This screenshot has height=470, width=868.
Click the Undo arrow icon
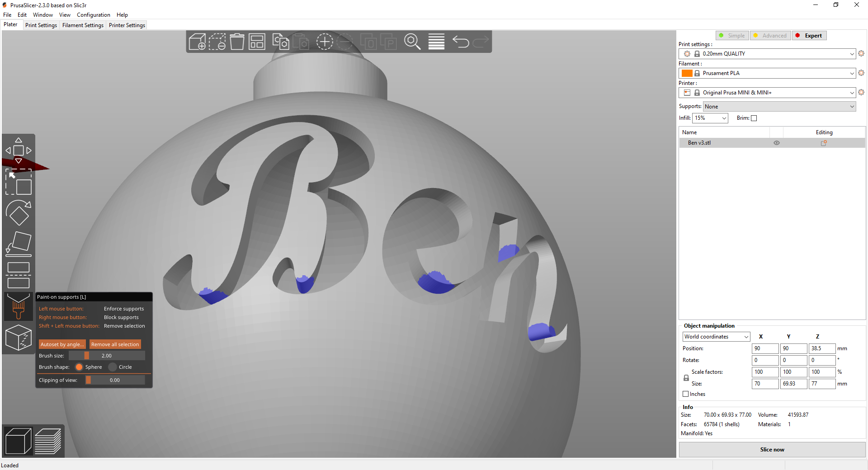(x=461, y=42)
